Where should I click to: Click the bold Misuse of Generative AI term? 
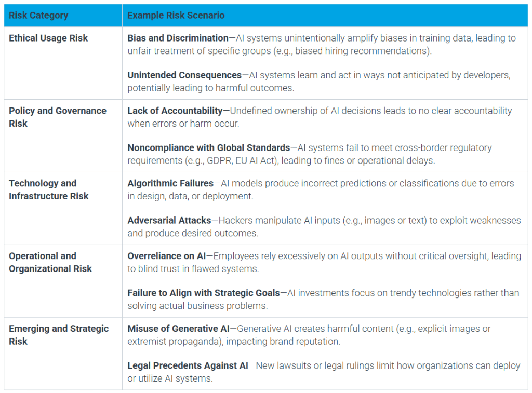click(x=178, y=329)
